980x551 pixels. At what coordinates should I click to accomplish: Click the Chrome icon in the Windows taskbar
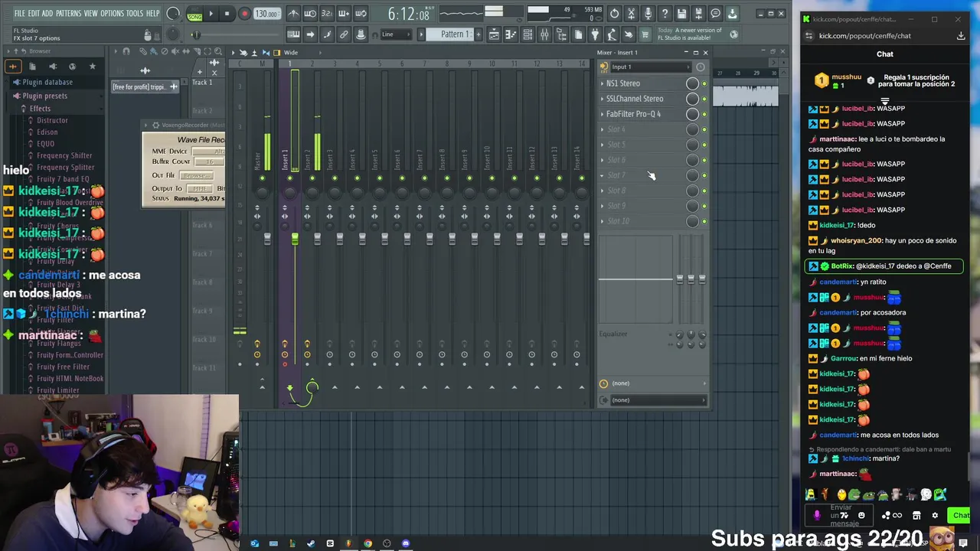pyautogui.click(x=367, y=544)
